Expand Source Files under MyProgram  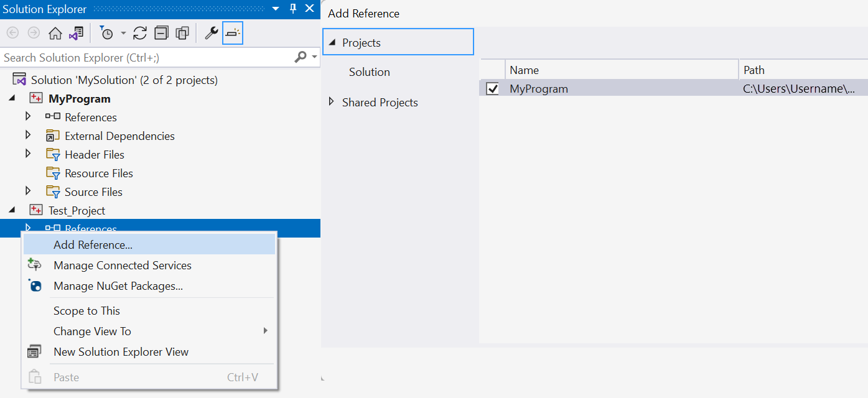(28, 192)
